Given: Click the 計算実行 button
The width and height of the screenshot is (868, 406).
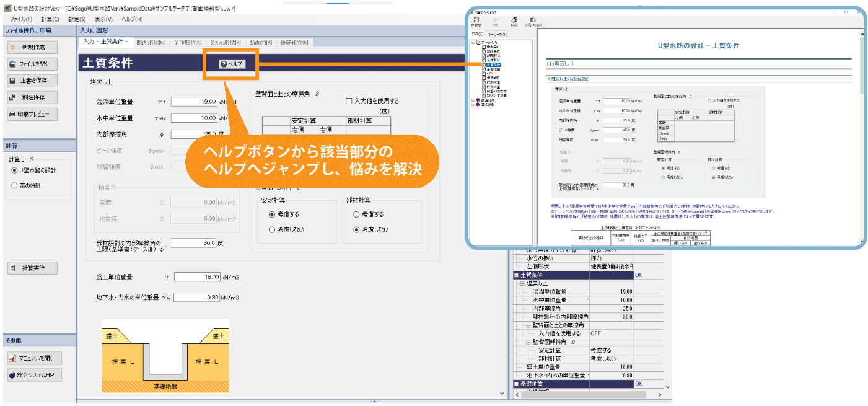Looking at the screenshot, I should [33, 268].
